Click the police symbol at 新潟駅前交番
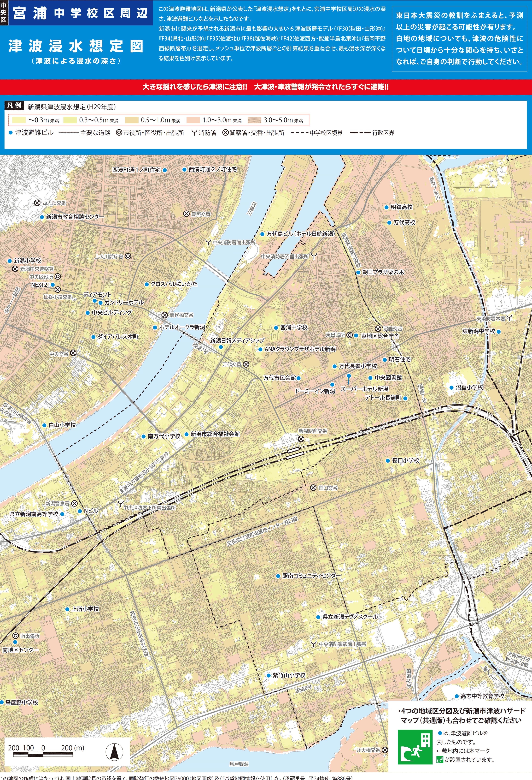532x780 pixels. tap(301, 439)
